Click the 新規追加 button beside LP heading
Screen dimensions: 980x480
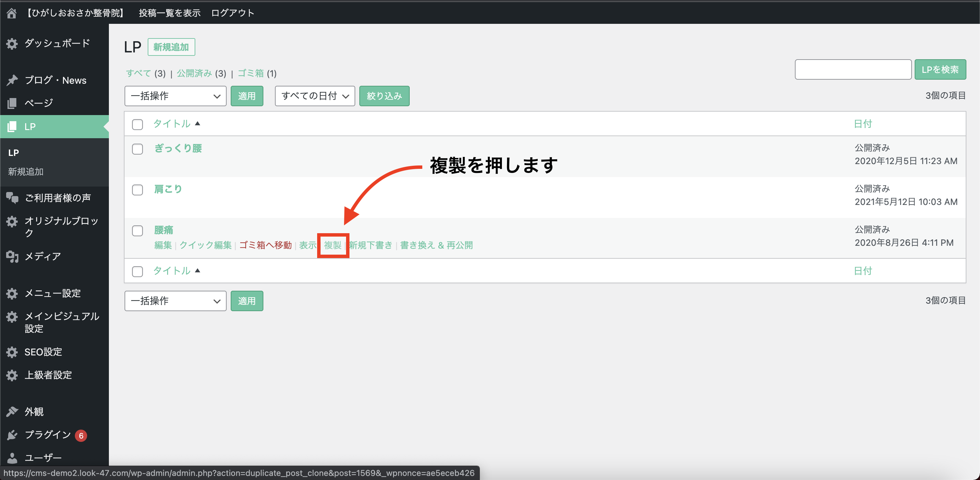(171, 47)
